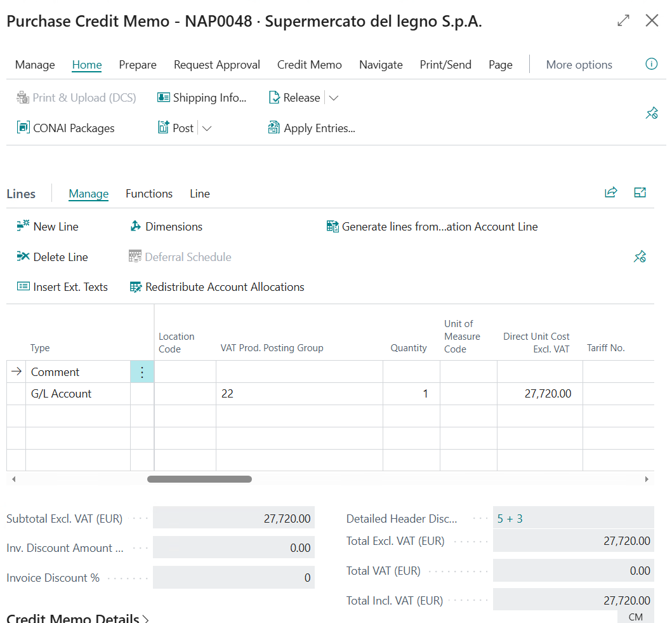Open the Lines part in a new window
The width and height of the screenshot is (672, 623).
click(x=640, y=192)
